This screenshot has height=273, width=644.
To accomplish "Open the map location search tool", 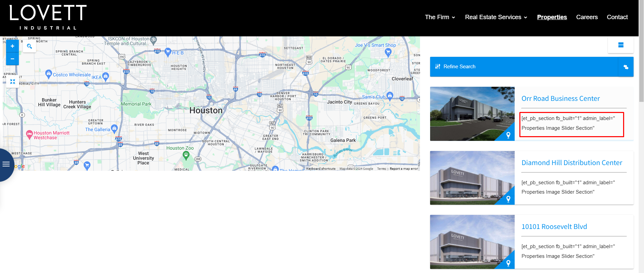I will [29, 46].
